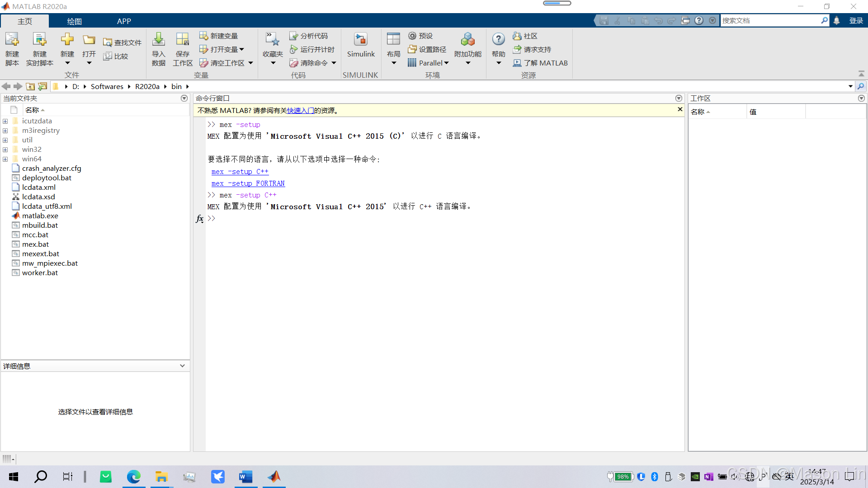Click the Layout (布局) icon

(x=393, y=40)
